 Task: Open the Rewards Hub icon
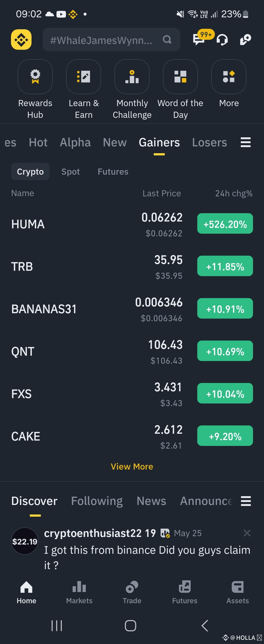(35, 77)
